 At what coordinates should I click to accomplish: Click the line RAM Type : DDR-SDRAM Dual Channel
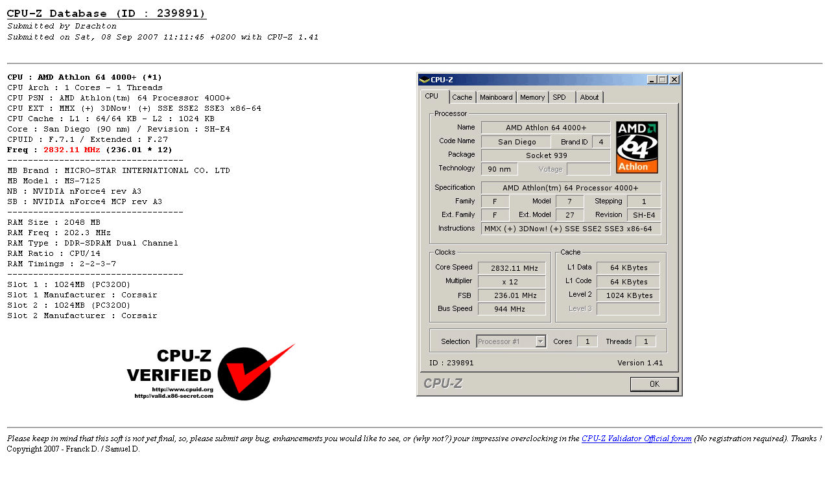[x=93, y=243]
